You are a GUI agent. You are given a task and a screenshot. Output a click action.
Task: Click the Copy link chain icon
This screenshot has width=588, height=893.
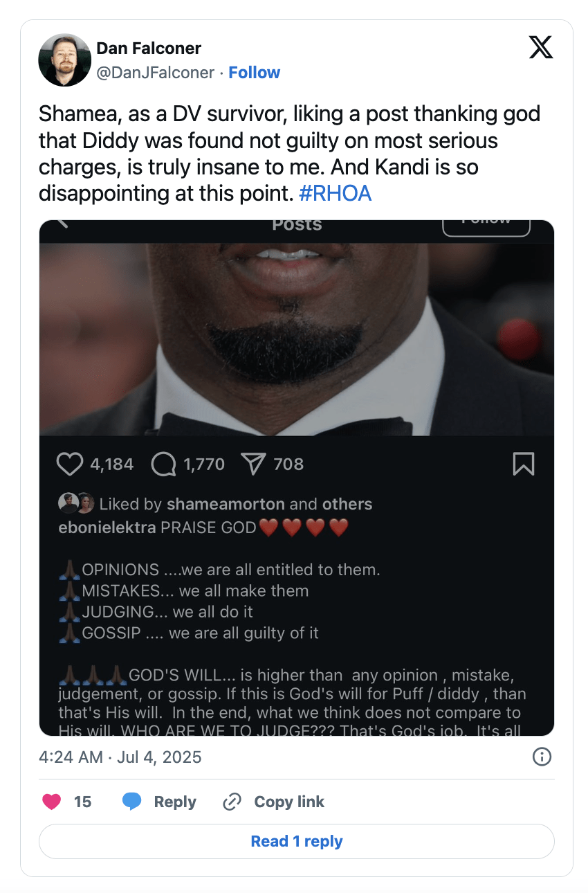[232, 802]
